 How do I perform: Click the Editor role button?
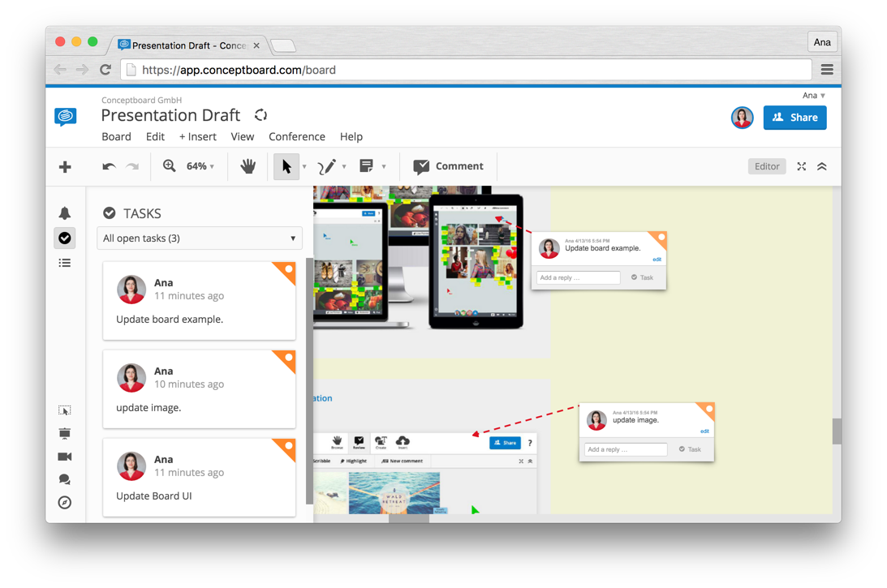767,166
